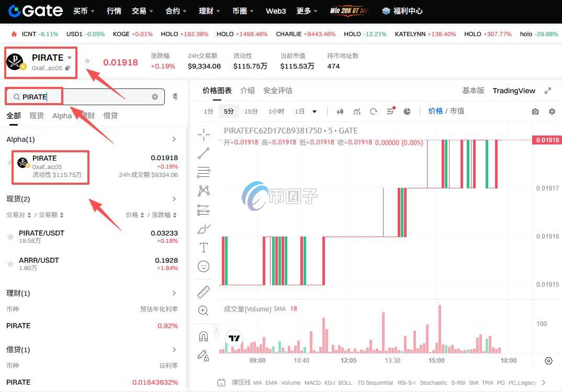Viewport: 562px width, 392px height.
Task: Switch to the 安全评估 tab
Action: click(277, 90)
